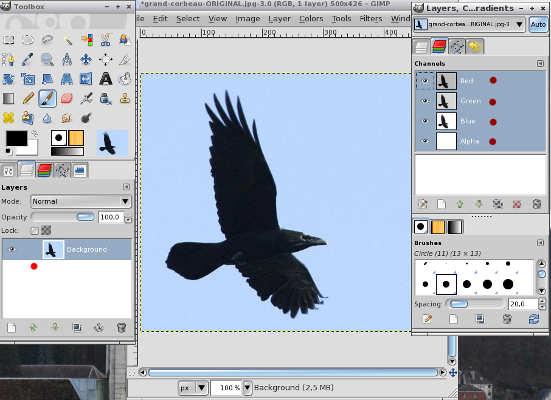Select the Pencil tool
This screenshot has width=551, height=400.
click(28, 98)
